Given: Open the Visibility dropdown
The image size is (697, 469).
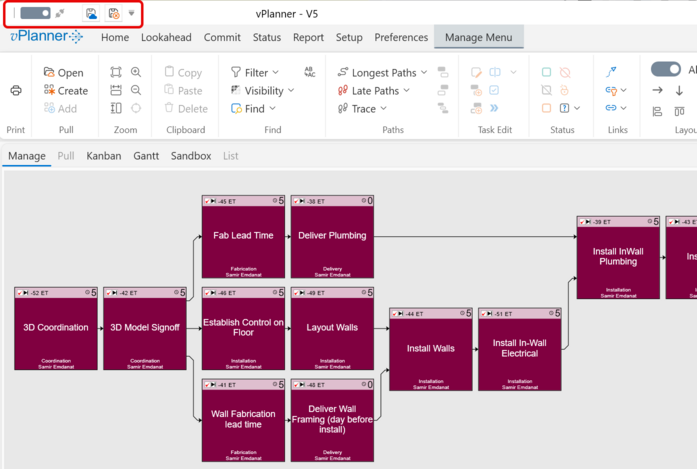Looking at the screenshot, I should point(262,91).
